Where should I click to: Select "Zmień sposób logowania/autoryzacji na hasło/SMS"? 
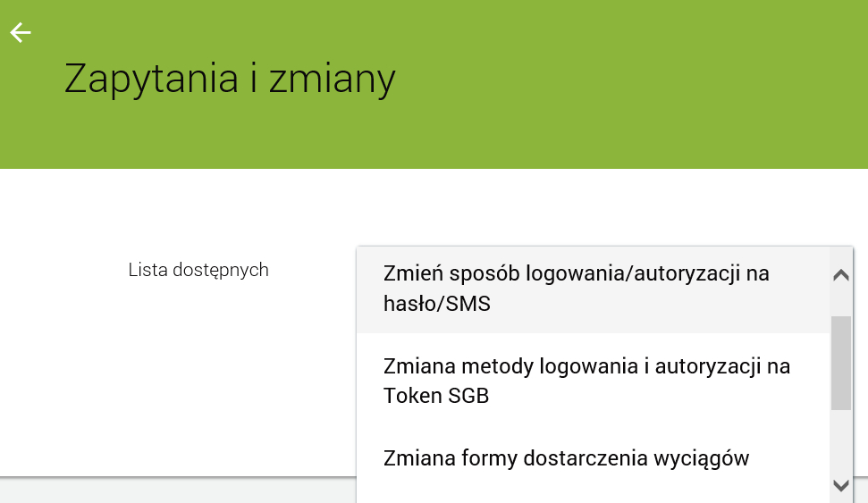[576, 289]
